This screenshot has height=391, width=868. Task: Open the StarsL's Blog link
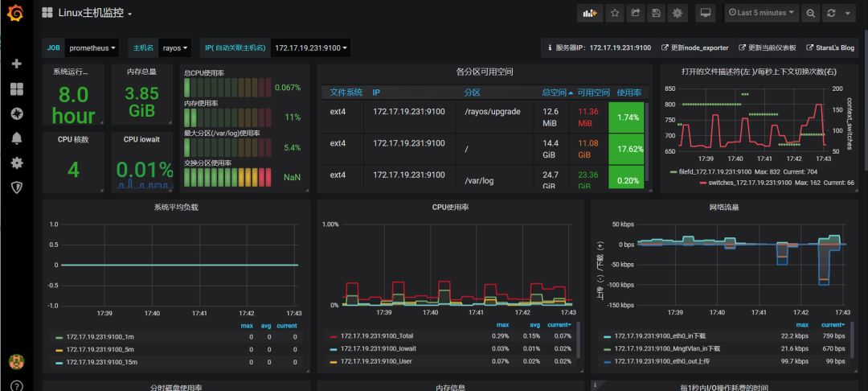coord(830,48)
